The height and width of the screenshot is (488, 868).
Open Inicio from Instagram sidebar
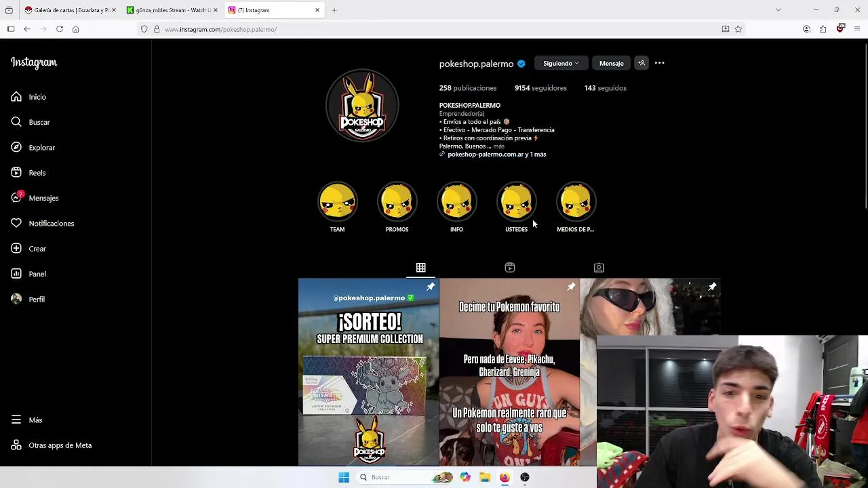(x=28, y=97)
